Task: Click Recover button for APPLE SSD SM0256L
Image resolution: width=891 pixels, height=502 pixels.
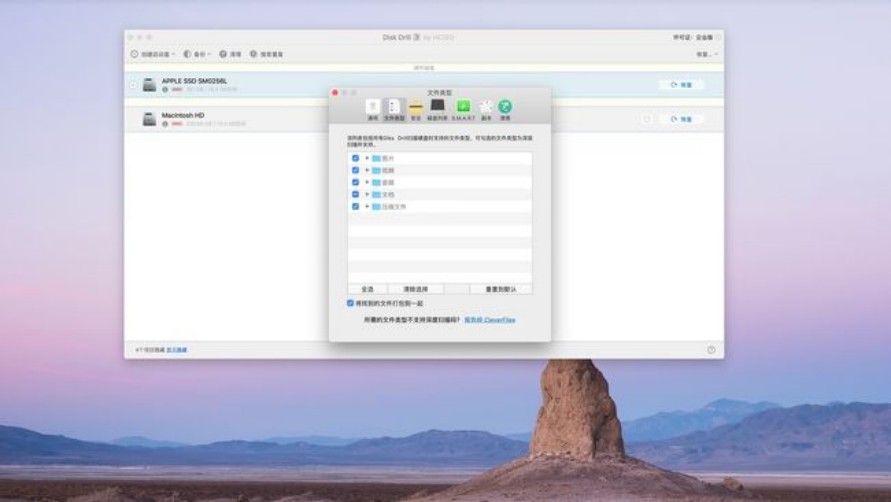Action: [x=681, y=85]
